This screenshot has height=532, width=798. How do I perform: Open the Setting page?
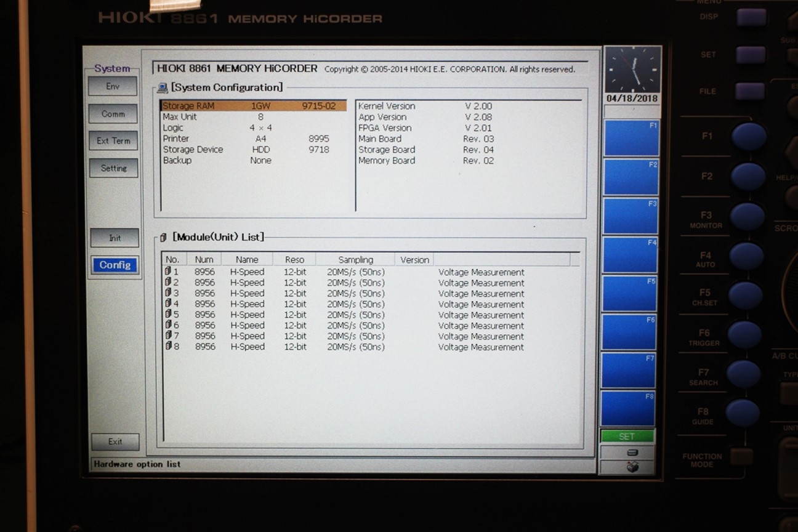tap(114, 168)
